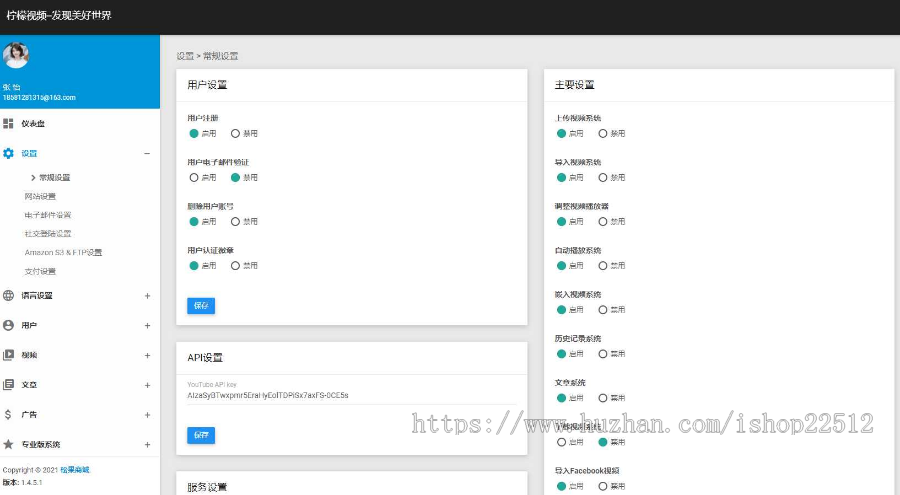Click the person icon for 用户
The height and width of the screenshot is (495, 900).
[x=8, y=325]
